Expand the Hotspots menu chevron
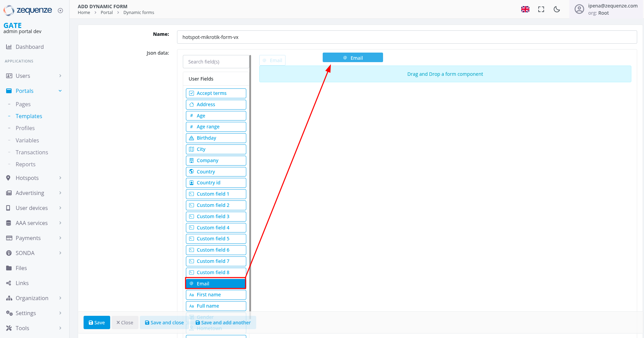Viewport: 644px width, 338px height. click(60, 178)
